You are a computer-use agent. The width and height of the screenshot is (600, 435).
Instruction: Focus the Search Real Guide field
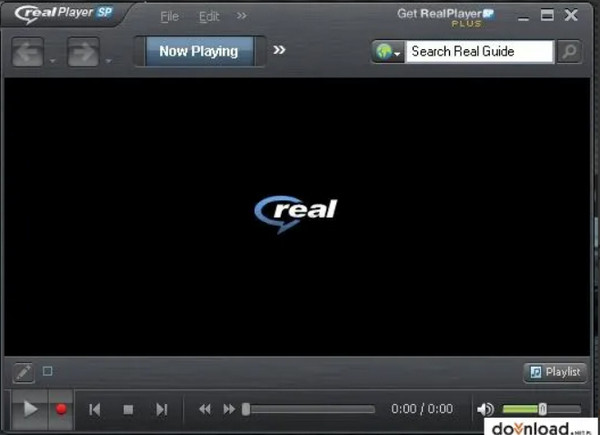479,52
